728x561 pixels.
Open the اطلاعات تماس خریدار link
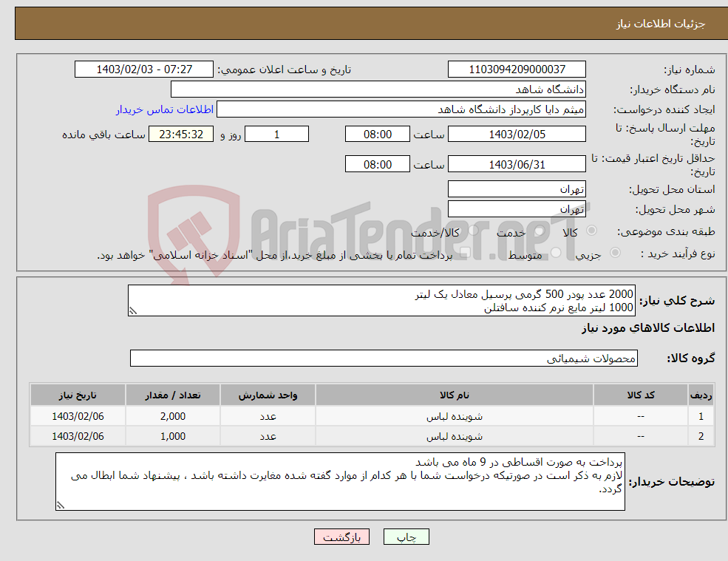click(x=165, y=109)
